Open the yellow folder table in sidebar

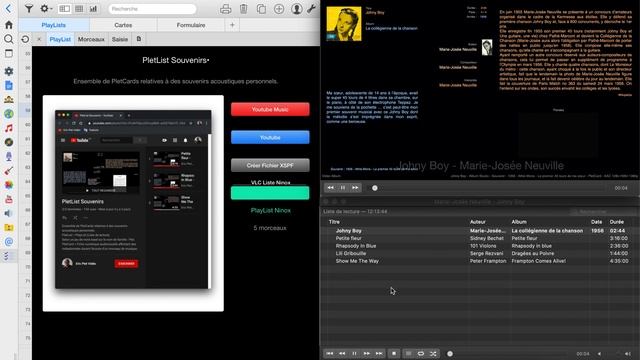pyautogui.click(x=9, y=227)
